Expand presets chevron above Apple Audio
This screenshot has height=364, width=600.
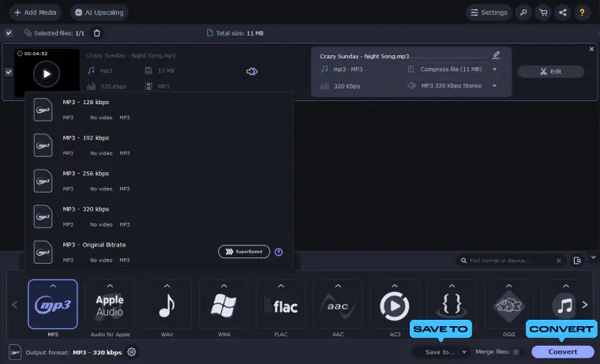tap(110, 286)
